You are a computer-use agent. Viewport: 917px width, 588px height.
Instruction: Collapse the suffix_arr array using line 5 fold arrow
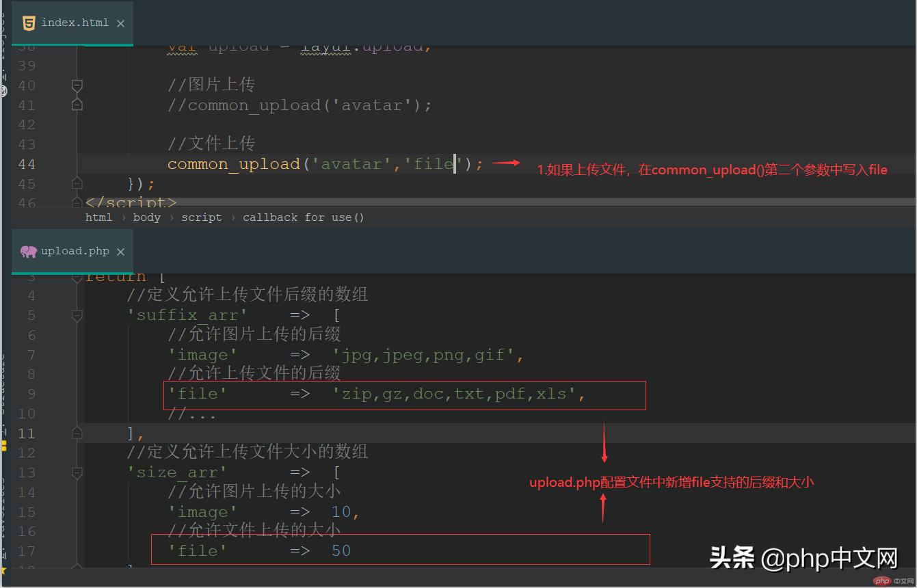pyautogui.click(x=77, y=315)
